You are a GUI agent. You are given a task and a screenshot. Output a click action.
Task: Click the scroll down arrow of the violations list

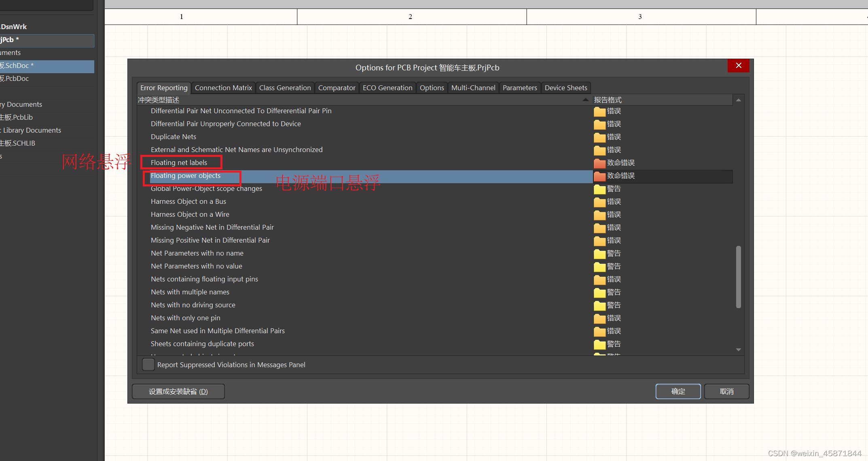click(738, 349)
